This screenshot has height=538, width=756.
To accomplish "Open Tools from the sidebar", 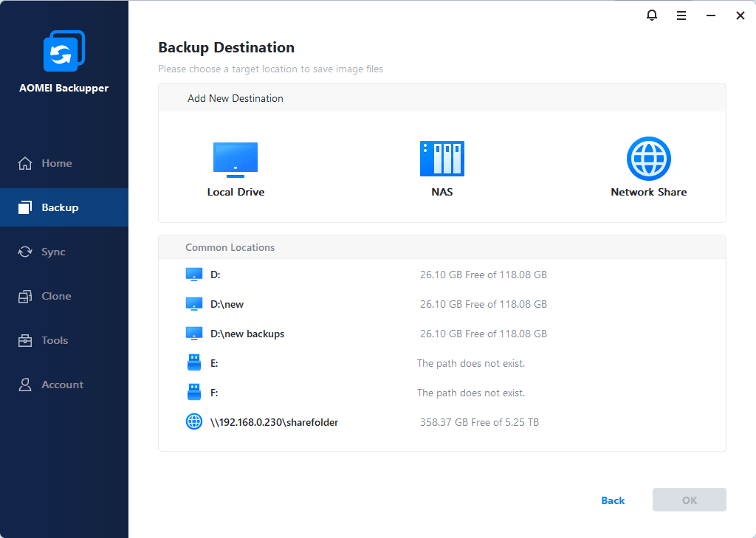I will [55, 340].
